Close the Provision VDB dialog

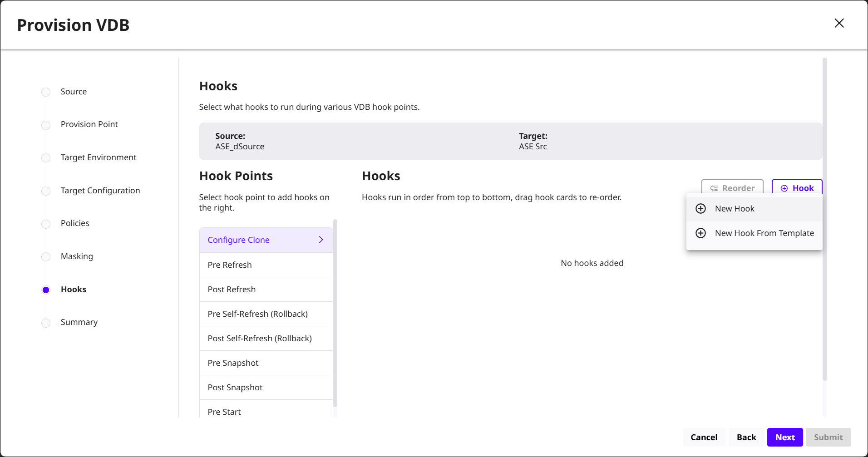tap(839, 23)
